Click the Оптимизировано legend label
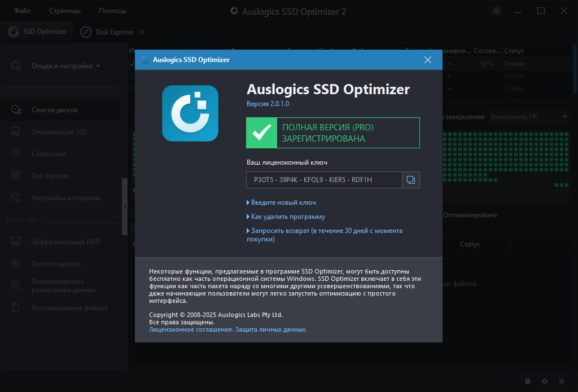The height and width of the screenshot is (392, 578). (x=470, y=215)
